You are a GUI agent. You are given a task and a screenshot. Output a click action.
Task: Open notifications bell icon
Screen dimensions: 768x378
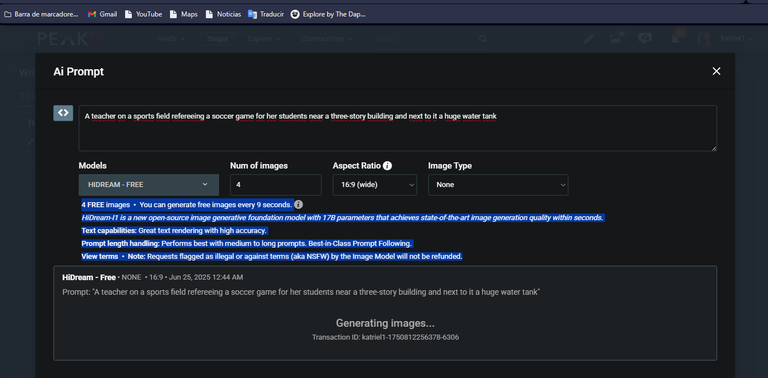coord(675,39)
